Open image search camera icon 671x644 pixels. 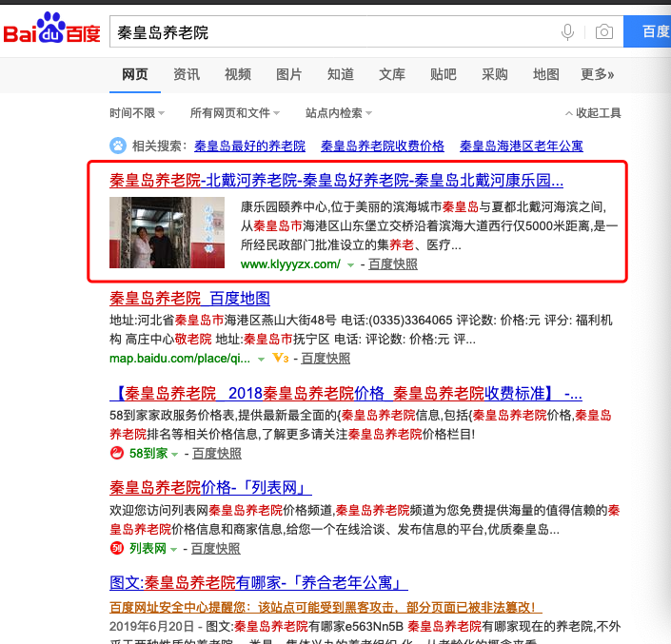(x=603, y=32)
